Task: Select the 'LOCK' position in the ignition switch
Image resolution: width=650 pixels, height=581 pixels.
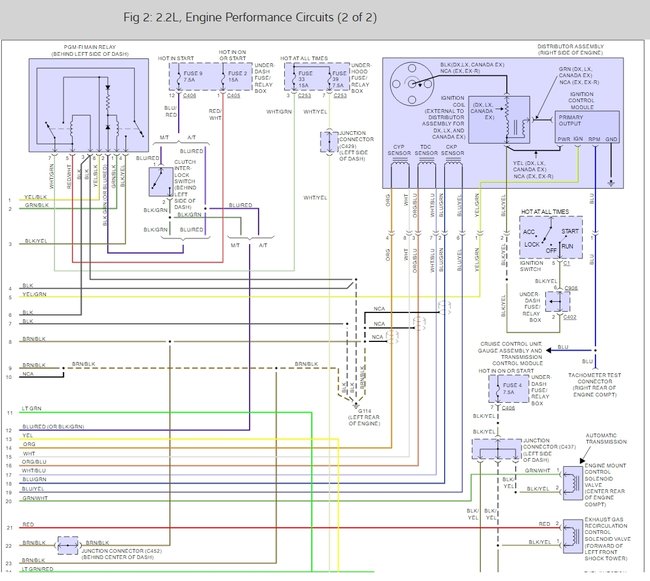Action: pos(532,244)
